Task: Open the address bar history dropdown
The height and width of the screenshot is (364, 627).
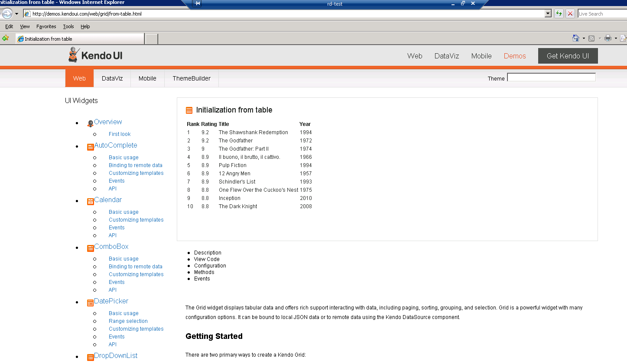Action: click(548, 13)
